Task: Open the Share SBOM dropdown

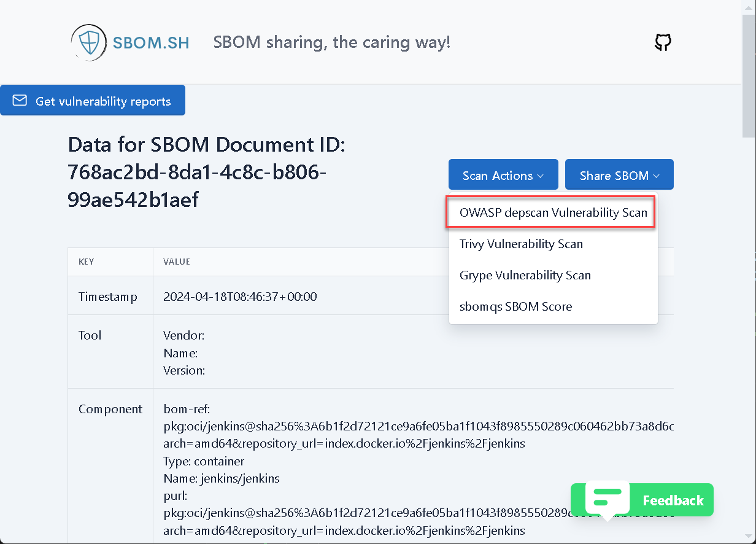Action: tap(619, 176)
